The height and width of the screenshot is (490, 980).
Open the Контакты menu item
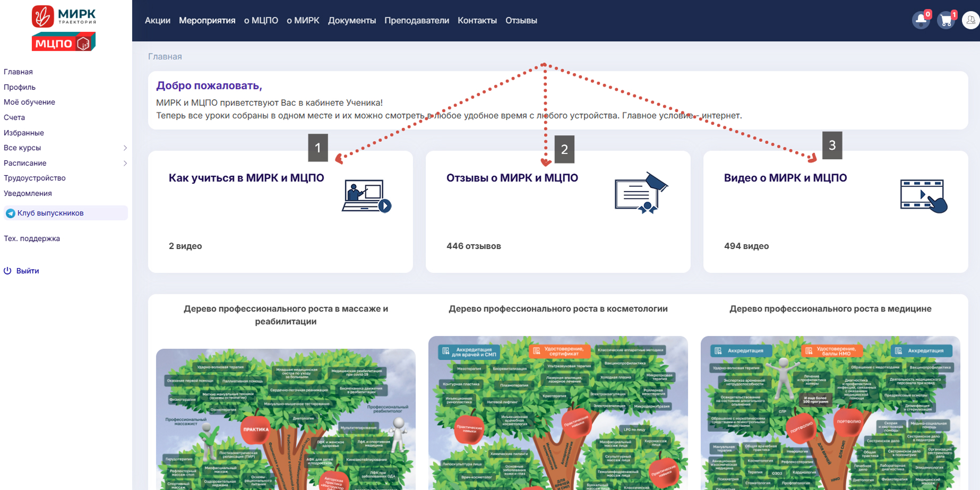(x=477, y=20)
